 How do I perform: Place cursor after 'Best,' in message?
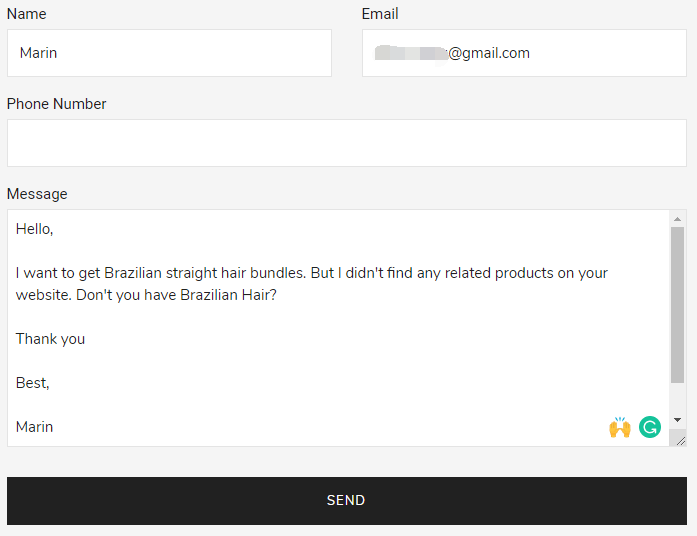coord(50,383)
